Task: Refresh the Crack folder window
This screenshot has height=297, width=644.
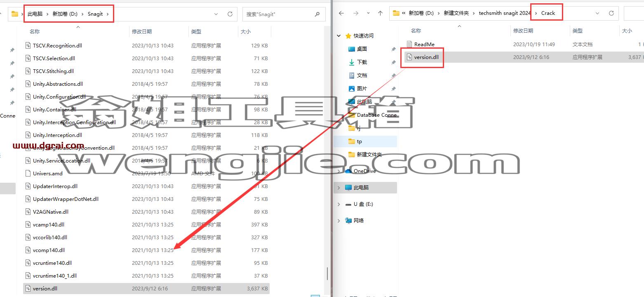Action: coord(611,13)
